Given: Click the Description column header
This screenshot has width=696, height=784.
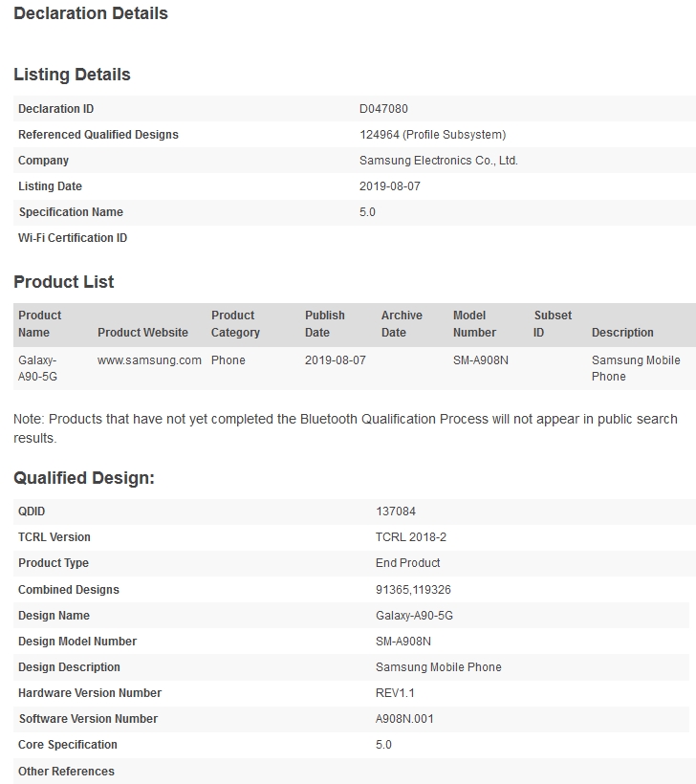Looking at the screenshot, I should [x=622, y=333].
